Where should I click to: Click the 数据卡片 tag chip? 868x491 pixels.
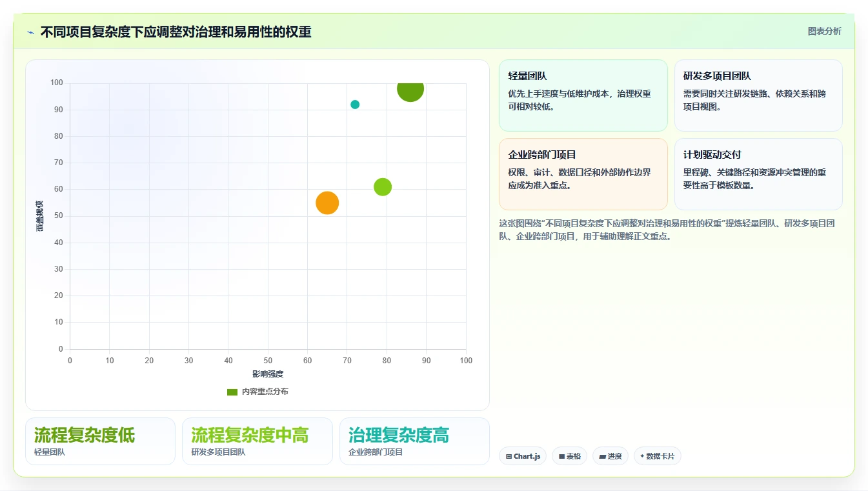657,456
